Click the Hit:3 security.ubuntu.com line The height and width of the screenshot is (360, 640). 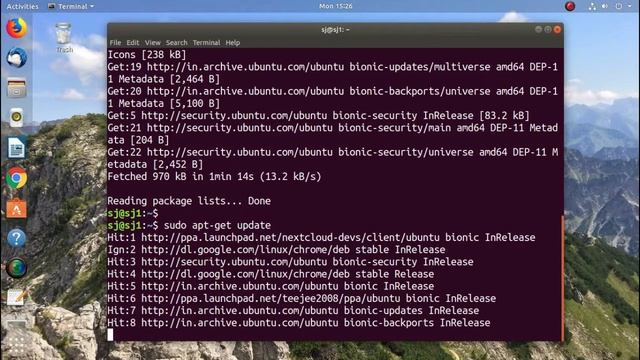[x=290, y=262]
